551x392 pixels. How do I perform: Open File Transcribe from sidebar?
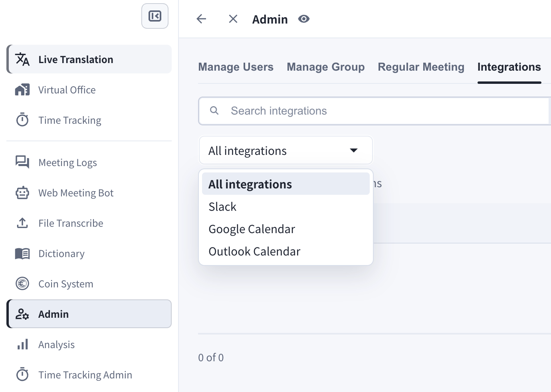[89, 223]
